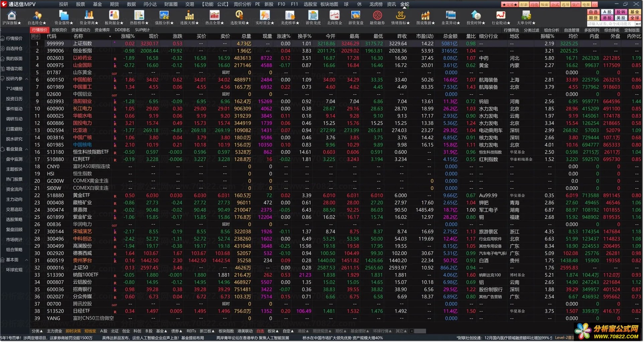Screen dimensions: 644x342
Task: Collapse the 投研内参 sidebar group
Action: [27, 79]
